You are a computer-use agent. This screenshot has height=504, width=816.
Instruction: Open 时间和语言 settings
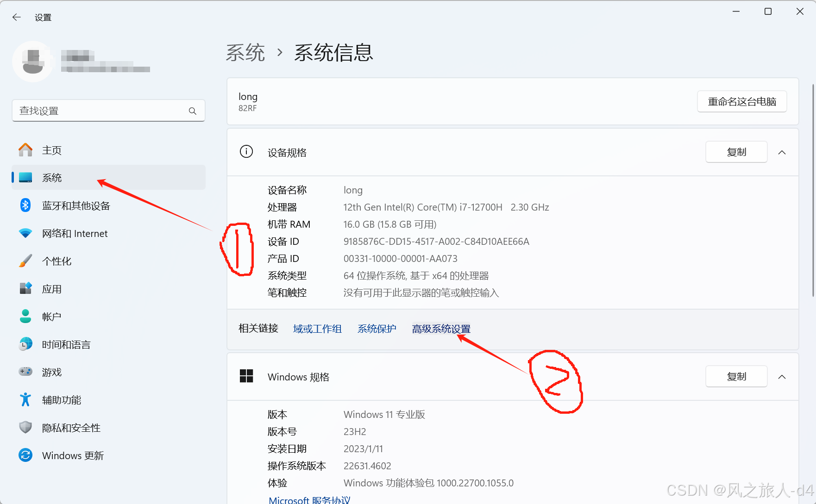point(108,344)
